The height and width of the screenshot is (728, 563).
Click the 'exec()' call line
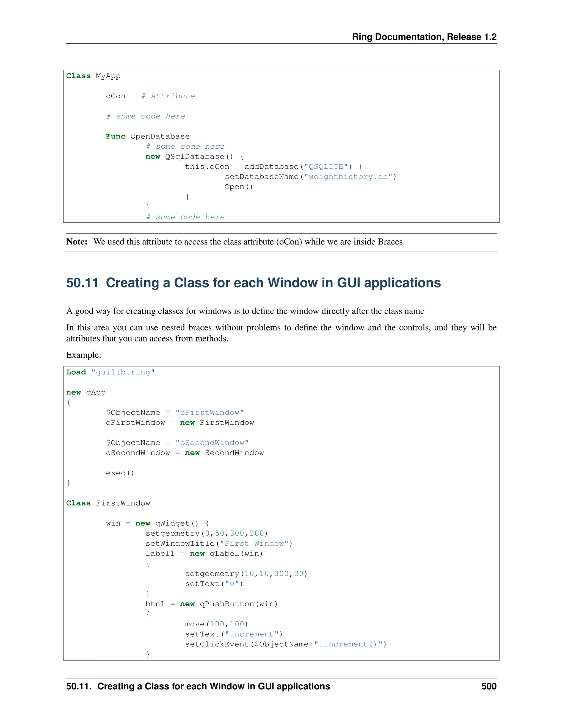pyautogui.click(x=120, y=473)
